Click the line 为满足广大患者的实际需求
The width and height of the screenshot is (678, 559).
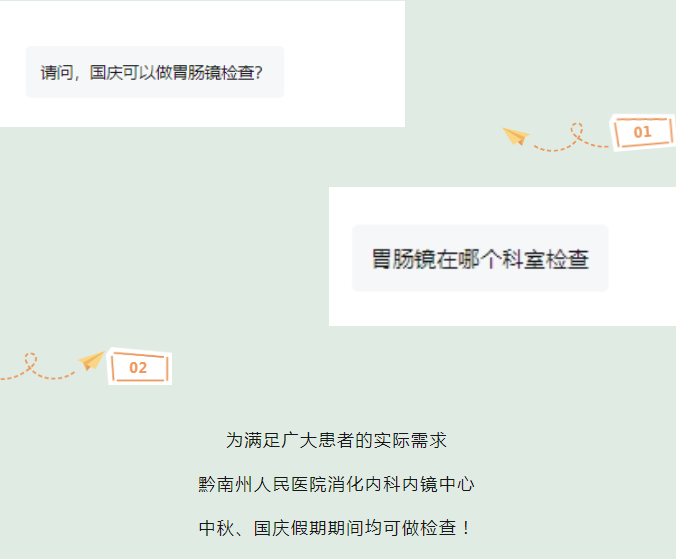click(x=336, y=441)
